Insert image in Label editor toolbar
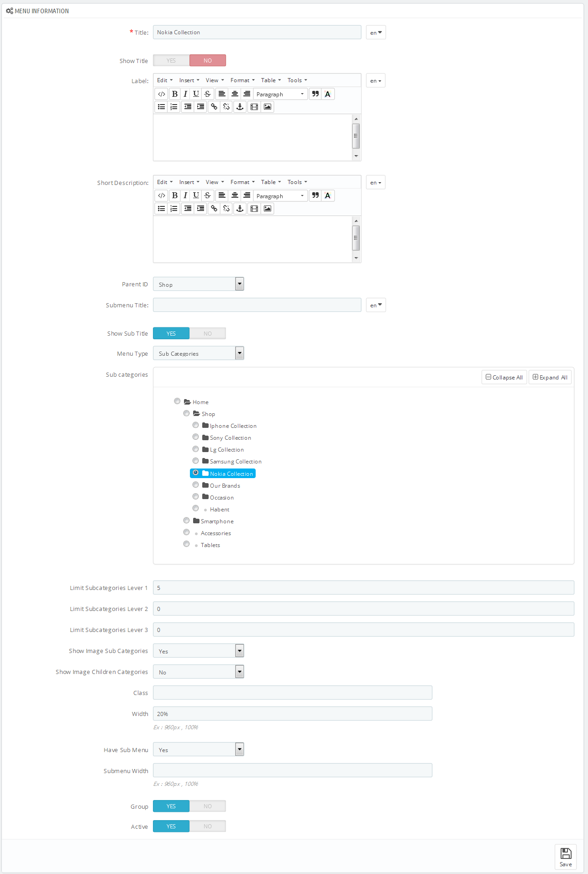Viewport: 588px width, 874px height. [268, 107]
